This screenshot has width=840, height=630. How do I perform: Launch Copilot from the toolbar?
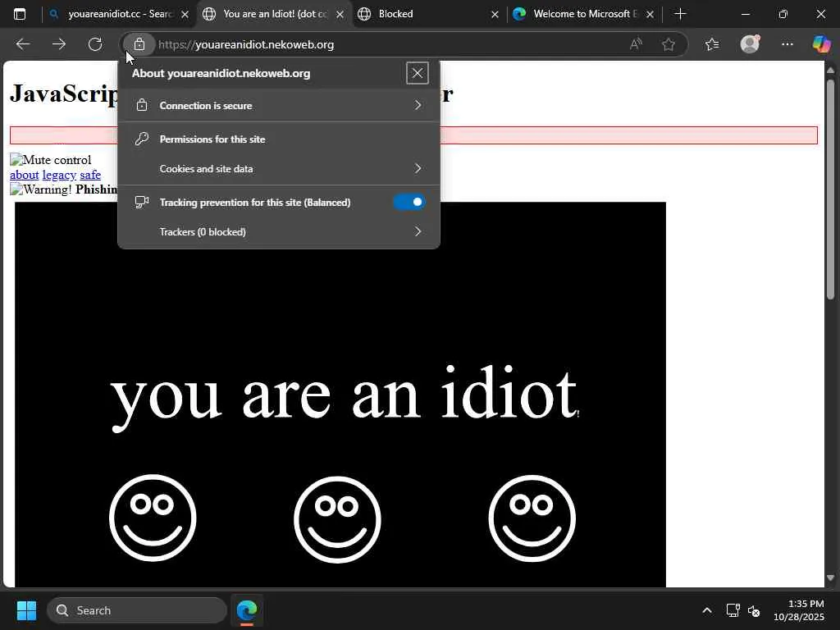[821, 44]
